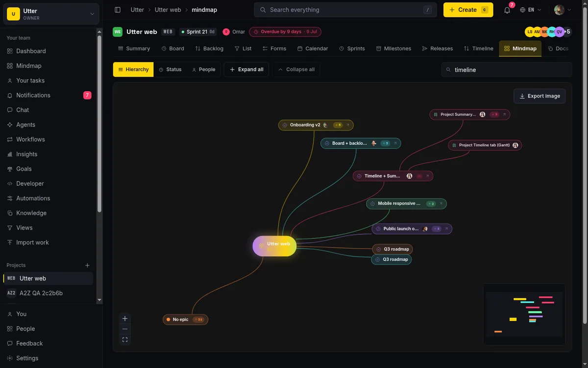
Task: Open Board + backlog node arrow icon
Action: [x=395, y=143]
